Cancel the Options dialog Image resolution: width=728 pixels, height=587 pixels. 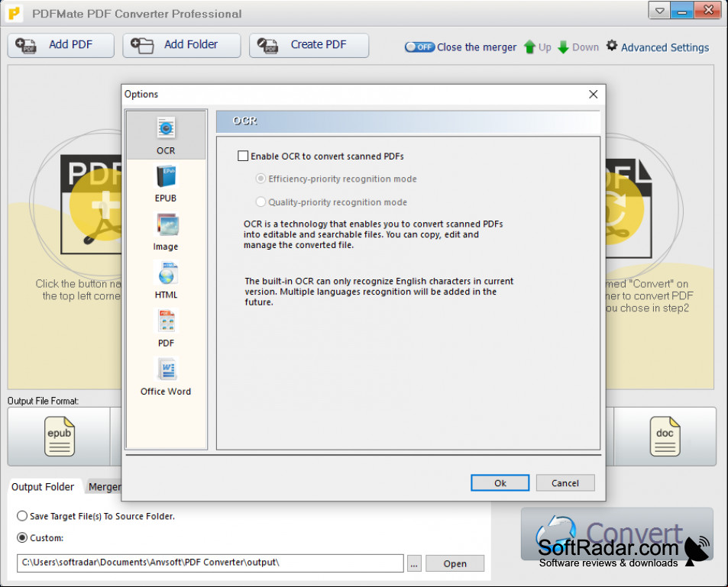tap(565, 482)
